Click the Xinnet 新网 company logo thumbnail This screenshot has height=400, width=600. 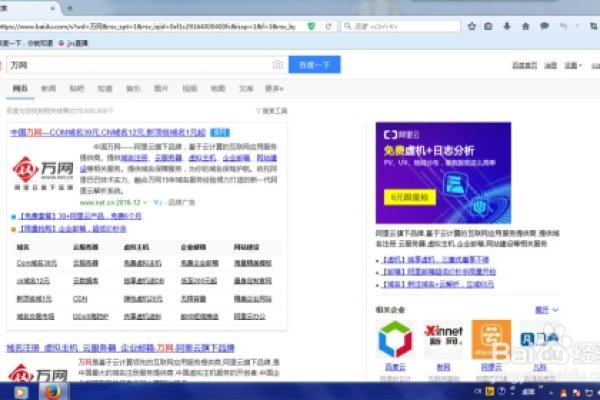(443, 340)
